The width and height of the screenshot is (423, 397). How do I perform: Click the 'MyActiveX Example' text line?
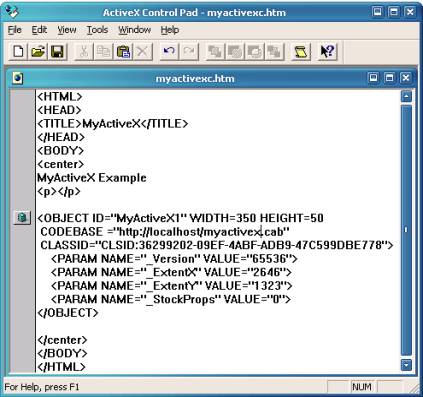tap(92, 178)
